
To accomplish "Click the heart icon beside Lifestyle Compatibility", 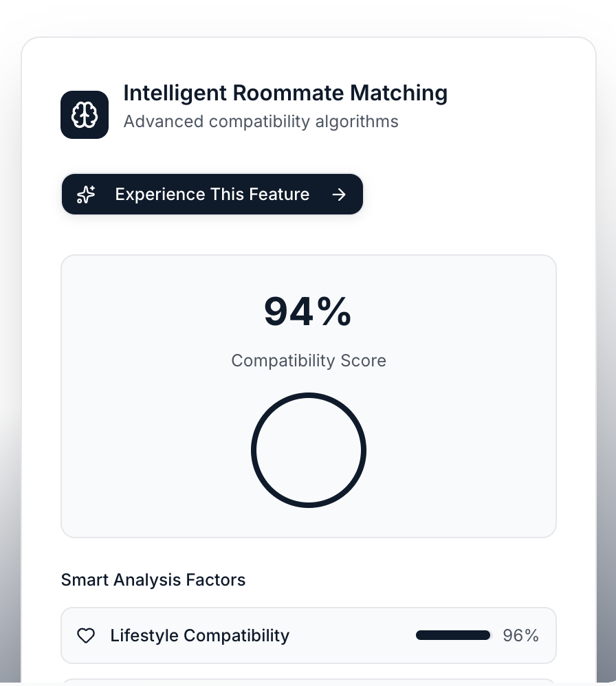I will pos(86,636).
